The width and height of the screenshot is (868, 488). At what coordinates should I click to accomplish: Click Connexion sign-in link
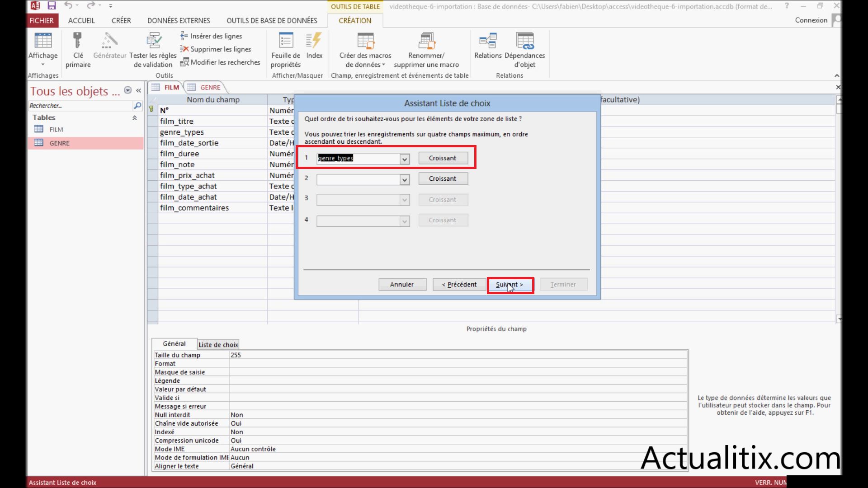811,20
